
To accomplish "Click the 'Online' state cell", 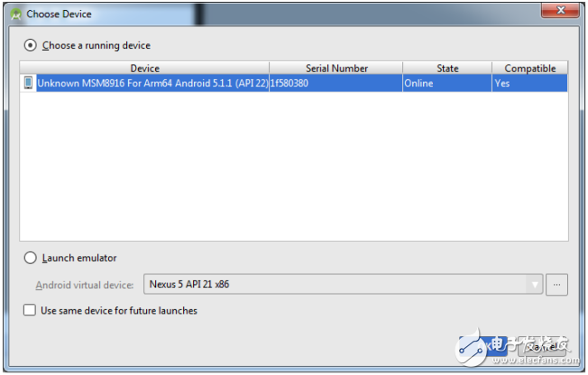I will 419,83.
